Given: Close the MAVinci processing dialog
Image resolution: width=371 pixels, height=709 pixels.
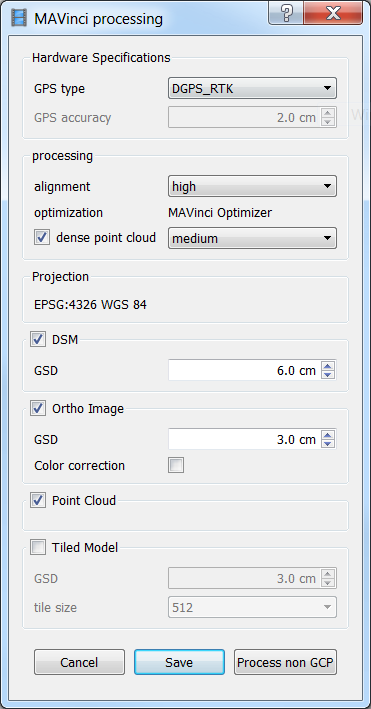Looking at the screenshot, I should (x=333, y=13).
